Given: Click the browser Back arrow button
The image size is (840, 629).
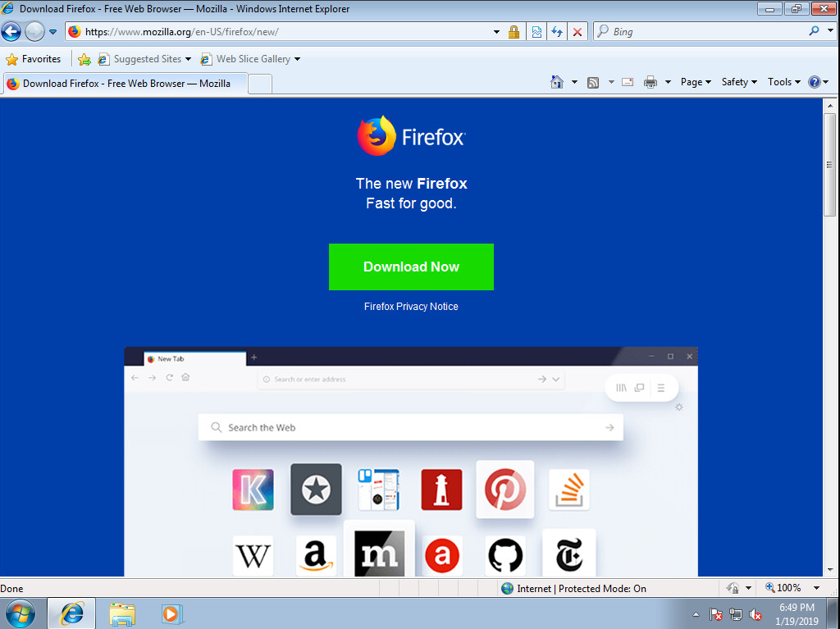Looking at the screenshot, I should click(x=11, y=32).
